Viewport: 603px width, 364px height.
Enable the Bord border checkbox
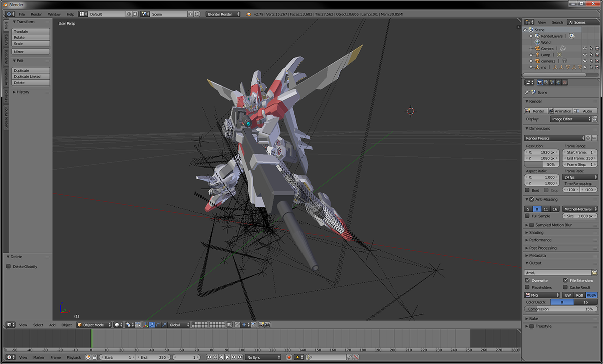point(527,190)
